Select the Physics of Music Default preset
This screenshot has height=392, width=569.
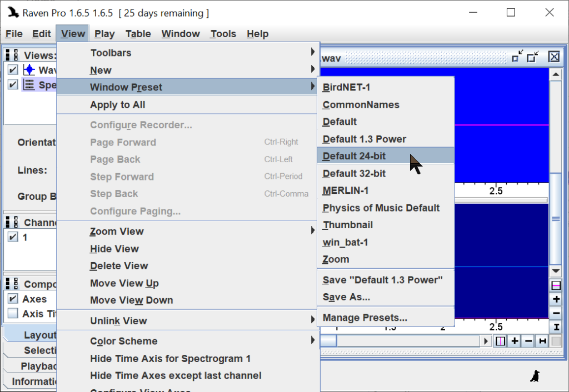click(x=386, y=208)
